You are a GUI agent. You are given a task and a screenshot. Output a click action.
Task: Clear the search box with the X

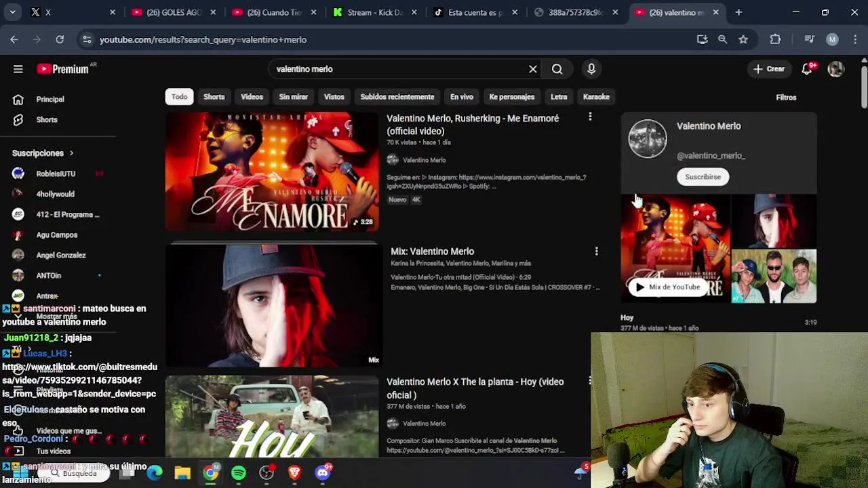533,69
